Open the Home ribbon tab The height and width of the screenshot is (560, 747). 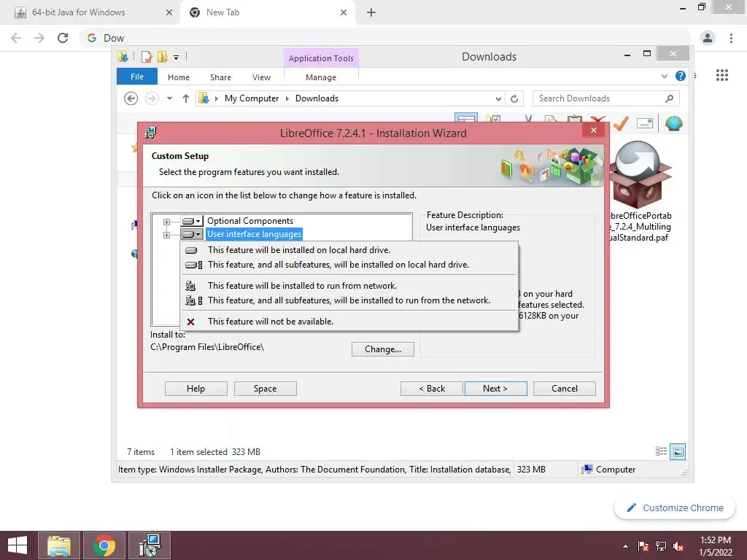pyautogui.click(x=179, y=77)
